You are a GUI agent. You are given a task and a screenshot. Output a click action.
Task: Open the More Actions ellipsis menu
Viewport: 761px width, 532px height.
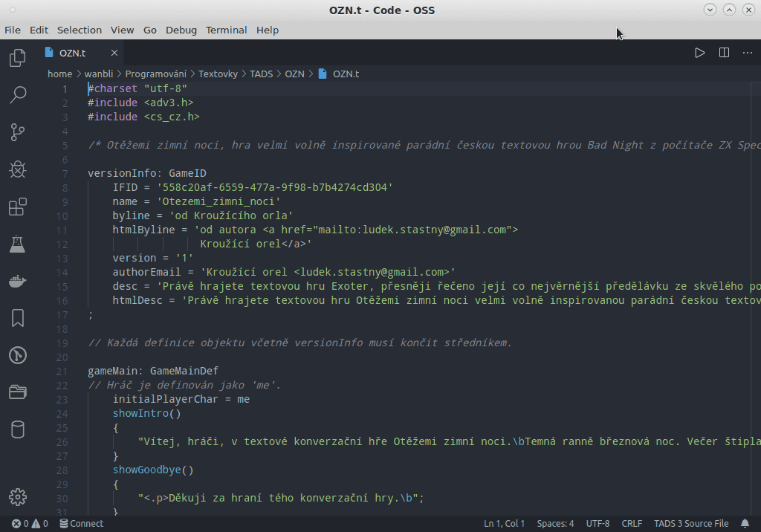[748, 53]
